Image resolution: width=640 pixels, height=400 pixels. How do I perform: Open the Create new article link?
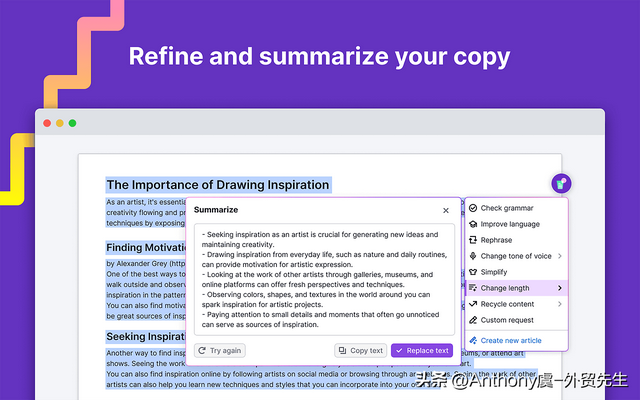click(511, 340)
